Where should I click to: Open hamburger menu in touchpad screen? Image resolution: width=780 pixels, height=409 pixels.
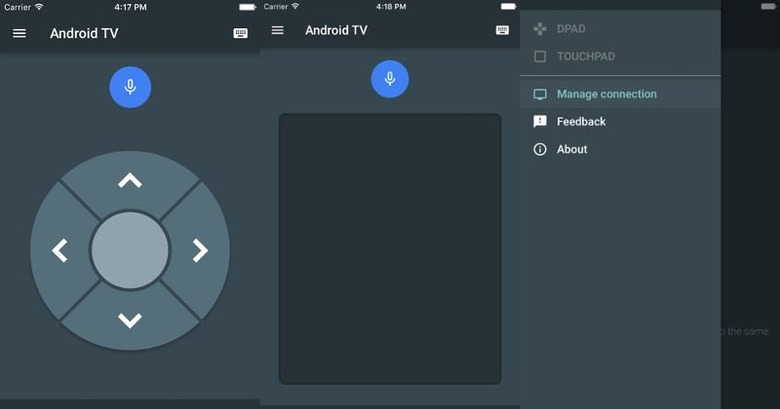(x=278, y=30)
